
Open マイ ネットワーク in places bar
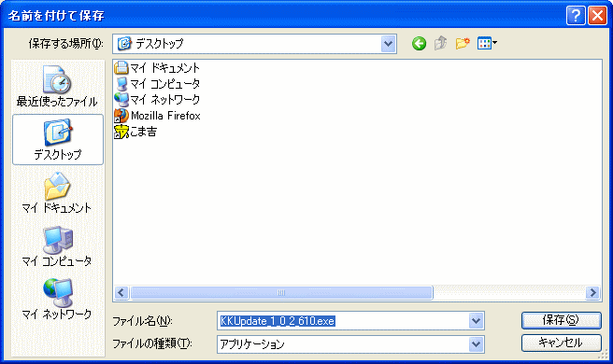click(x=57, y=300)
